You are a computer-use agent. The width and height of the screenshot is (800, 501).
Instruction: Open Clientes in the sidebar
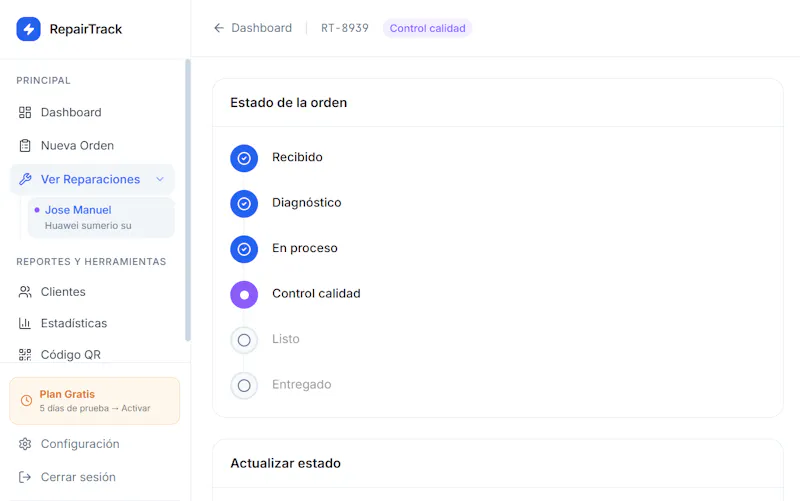pyautogui.click(x=92, y=292)
